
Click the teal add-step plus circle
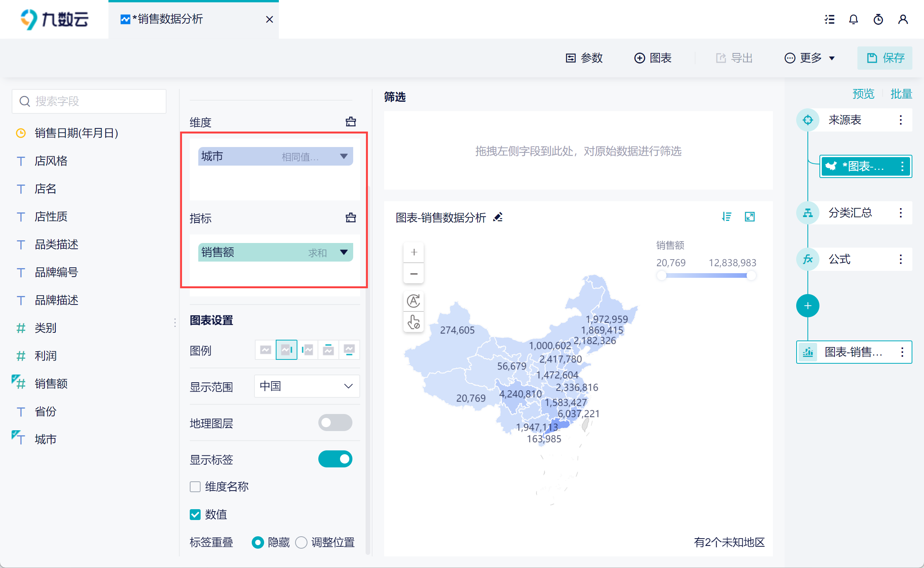[807, 306]
